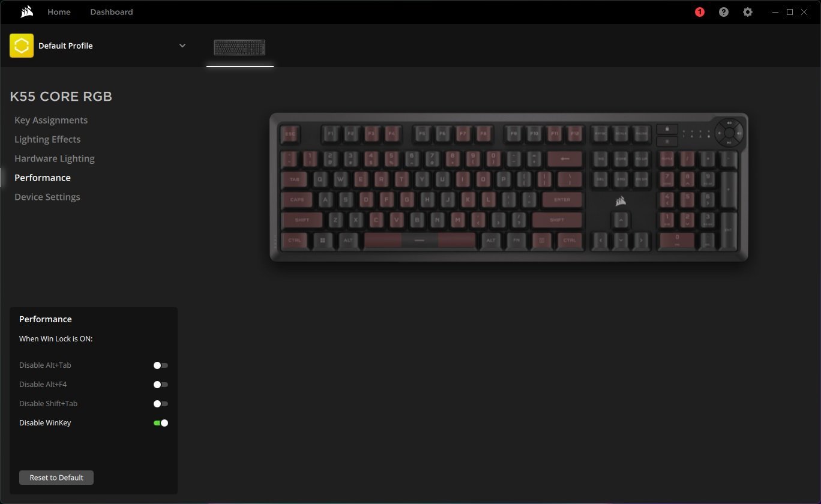821x504 pixels.
Task: Go to the Home tab
Action: coord(59,12)
